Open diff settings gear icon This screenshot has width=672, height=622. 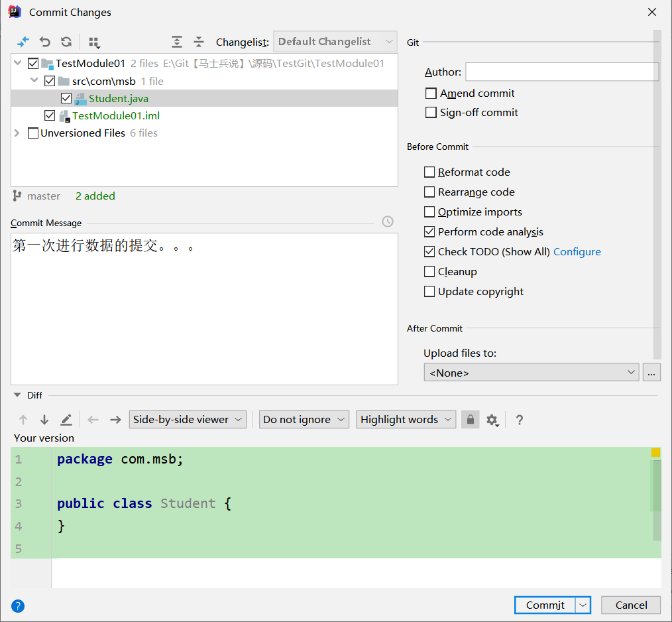[x=492, y=420]
